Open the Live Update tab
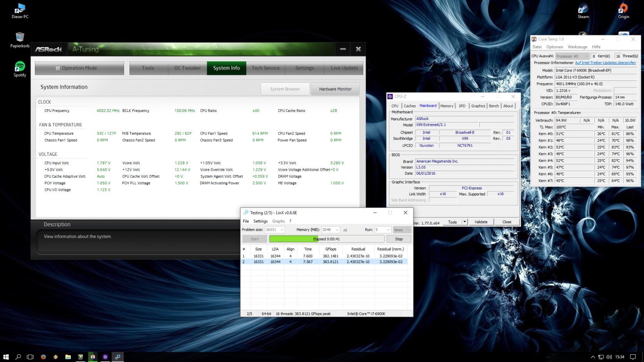This screenshot has height=362, width=644. tap(344, 68)
